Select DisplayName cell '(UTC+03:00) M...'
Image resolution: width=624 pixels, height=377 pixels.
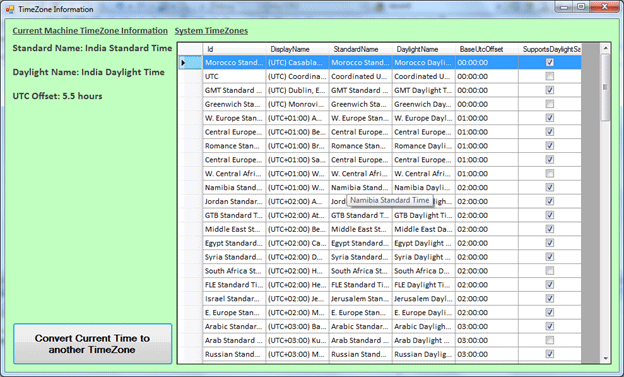point(297,354)
